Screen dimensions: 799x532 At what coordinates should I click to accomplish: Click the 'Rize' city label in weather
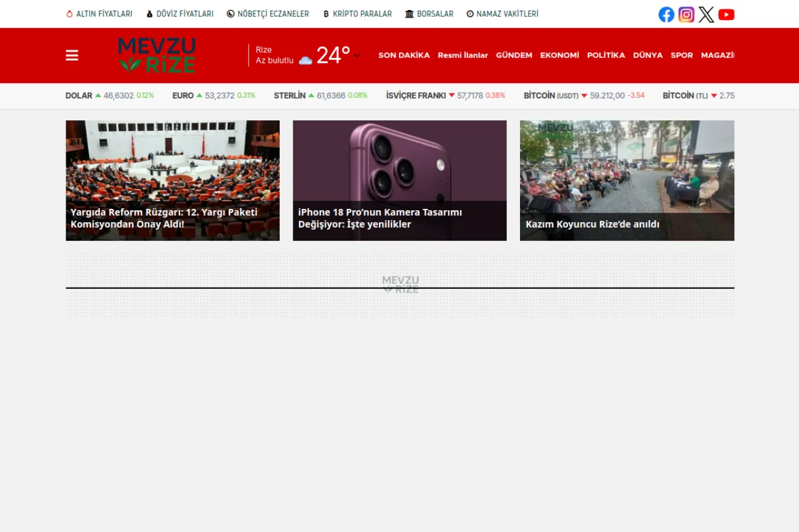coord(263,50)
